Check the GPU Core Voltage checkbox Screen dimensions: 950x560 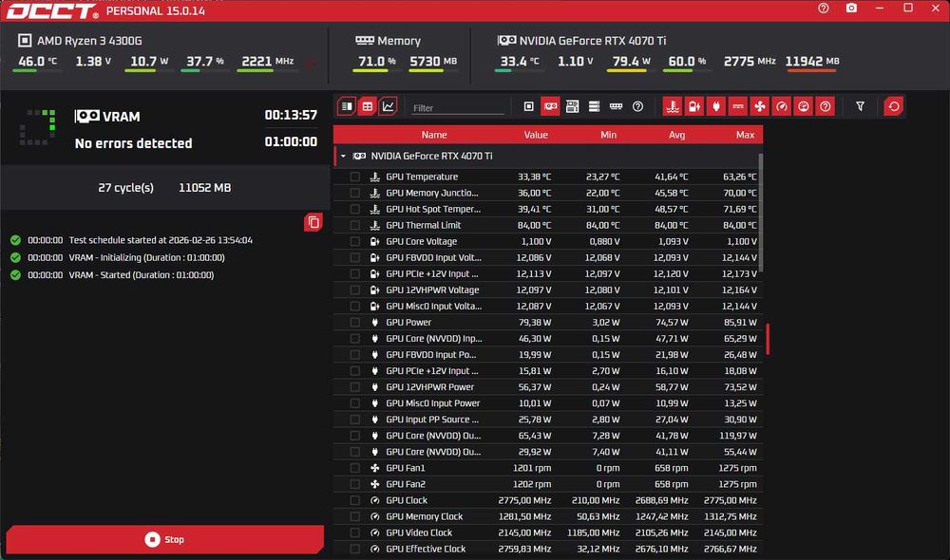(355, 241)
